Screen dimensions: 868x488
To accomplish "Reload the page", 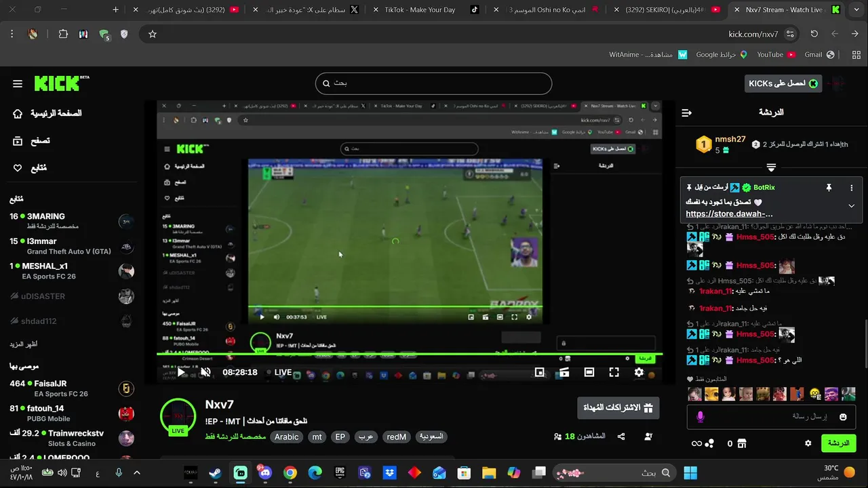I will (x=814, y=34).
